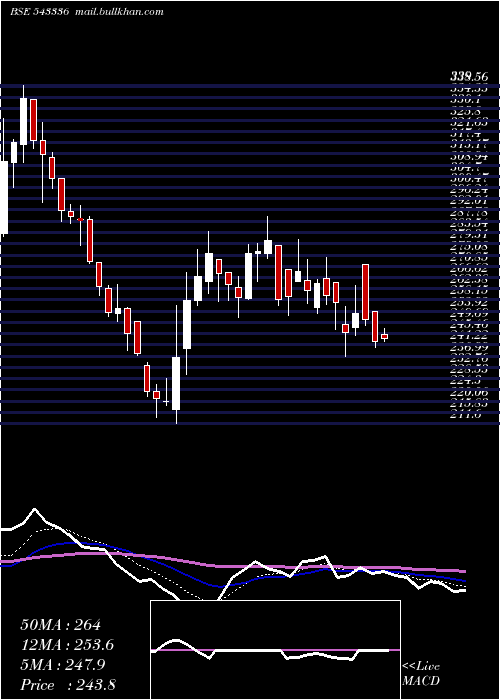Screen dimensions: 500x700
Task: Click the 292.01 price axis label
Action: (x=468, y=201)
